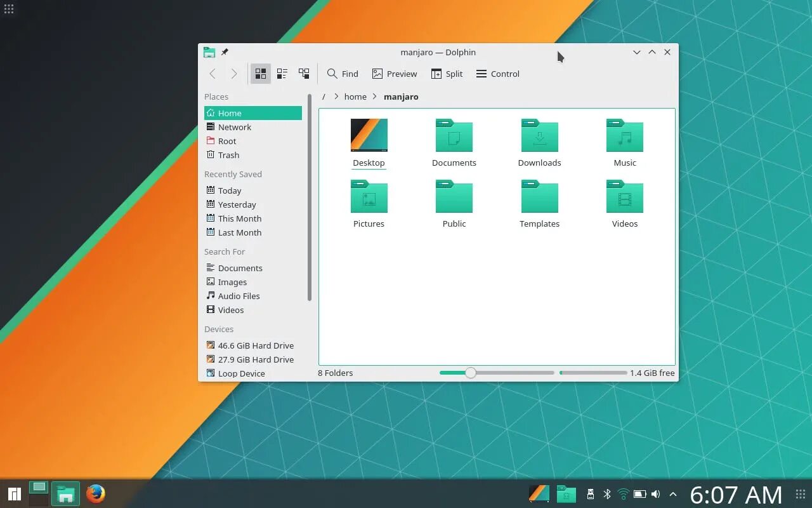Split the Dolphin view
Screen dimensions: 812x508
pyautogui.click(x=447, y=74)
